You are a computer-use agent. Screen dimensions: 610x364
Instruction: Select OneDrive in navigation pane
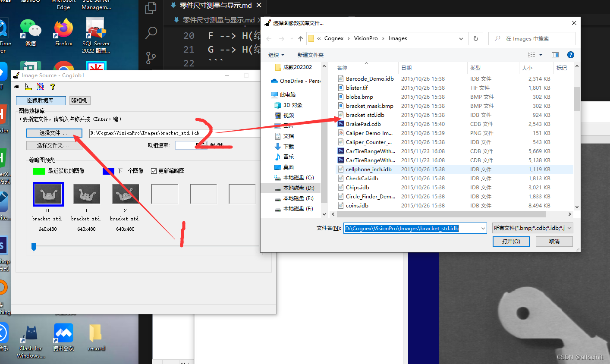pos(296,81)
